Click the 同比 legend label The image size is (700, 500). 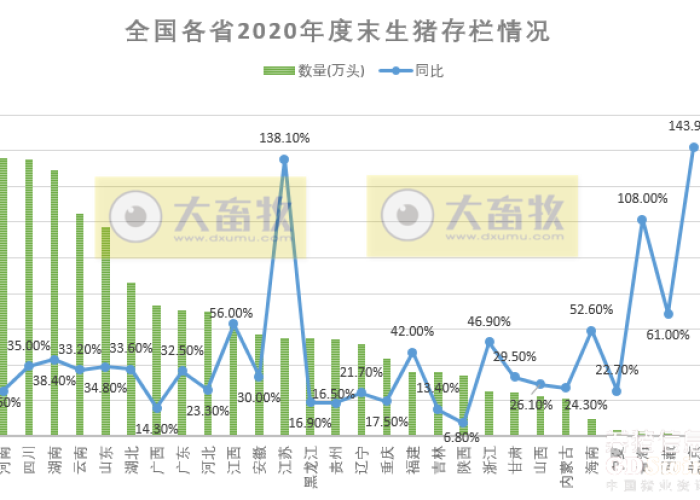(429, 71)
